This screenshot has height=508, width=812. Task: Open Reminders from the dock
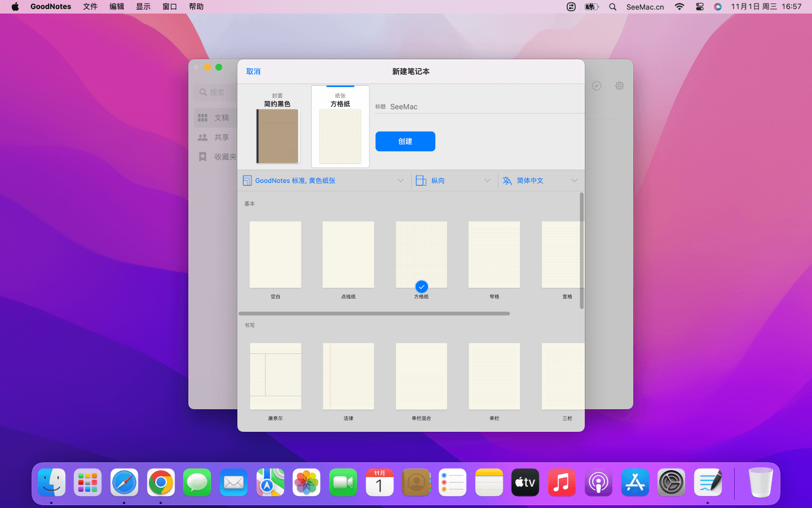click(x=452, y=483)
